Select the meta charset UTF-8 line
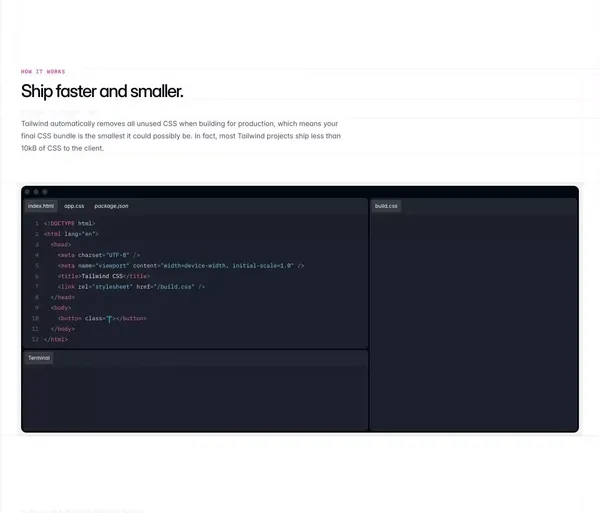This screenshot has height=513, width=600. coord(99,255)
